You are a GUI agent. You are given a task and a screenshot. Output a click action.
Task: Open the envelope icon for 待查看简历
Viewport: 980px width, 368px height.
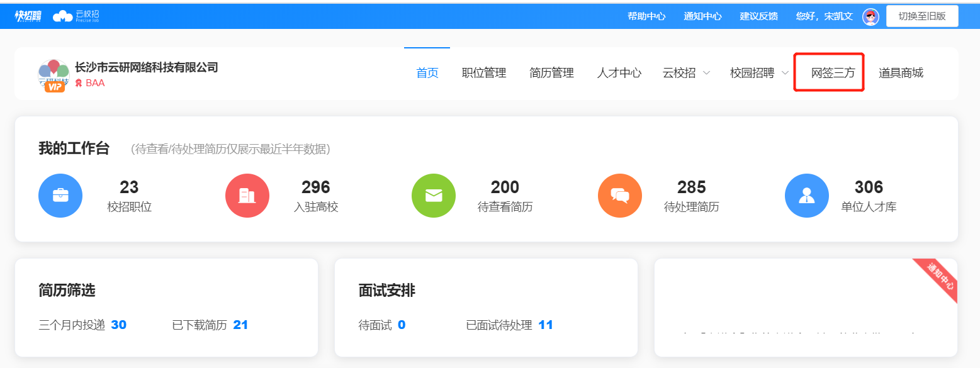pyautogui.click(x=433, y=196)
